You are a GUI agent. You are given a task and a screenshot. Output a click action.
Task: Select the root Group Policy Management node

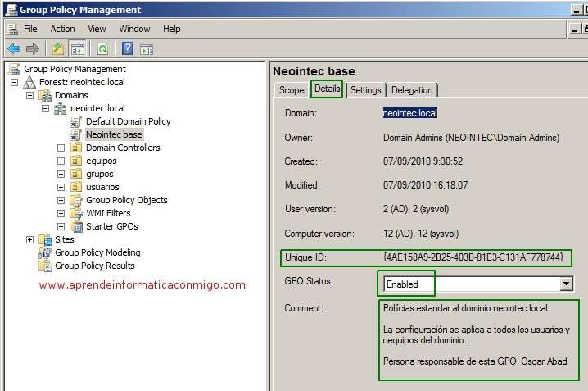tap(75, 69)
